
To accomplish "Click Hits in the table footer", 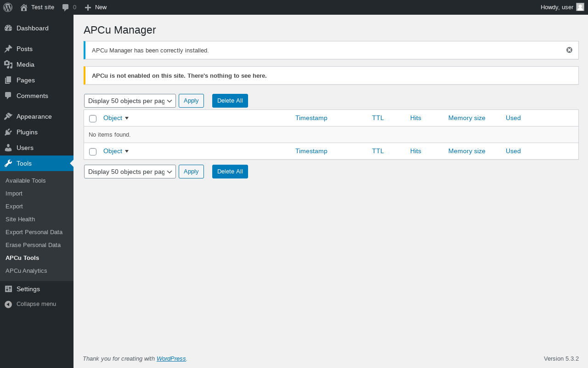I will (416, 151).
